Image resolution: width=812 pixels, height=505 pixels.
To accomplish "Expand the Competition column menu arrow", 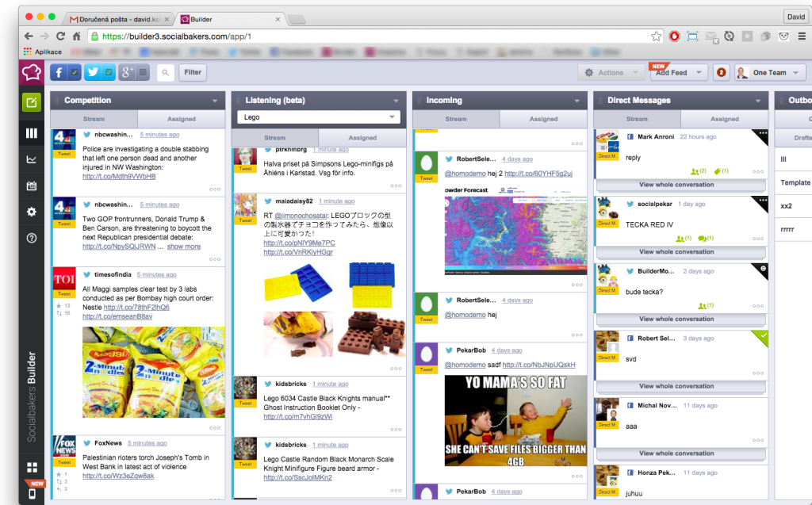I will [x=214, y=101].
